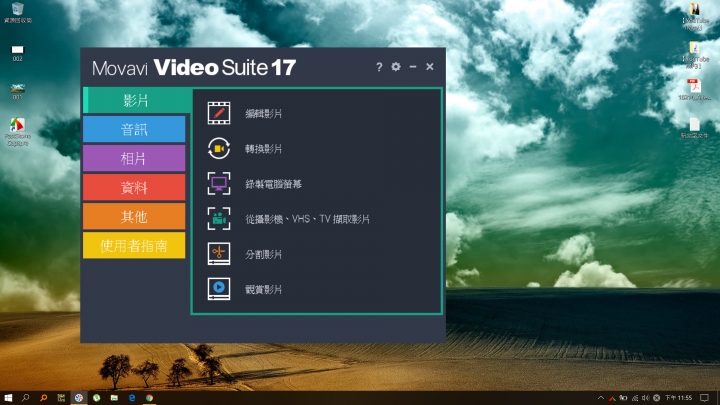Open the 使用者指南 user guide tab
The width and height of the screenshot is (720, 405).
click(x=134, y=245)
